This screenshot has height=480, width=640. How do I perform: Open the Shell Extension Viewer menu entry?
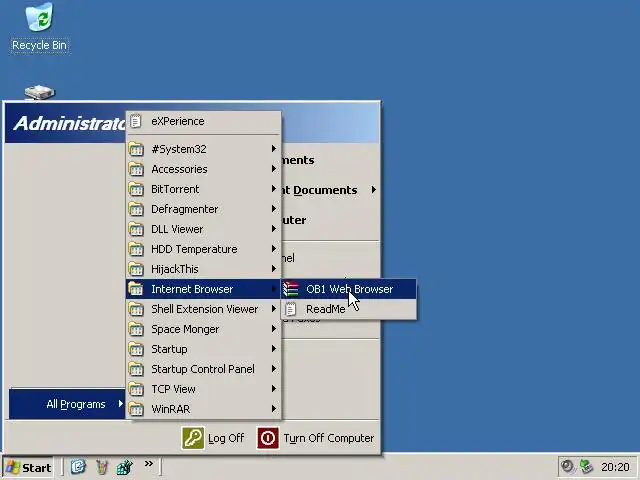pos(203,309)
